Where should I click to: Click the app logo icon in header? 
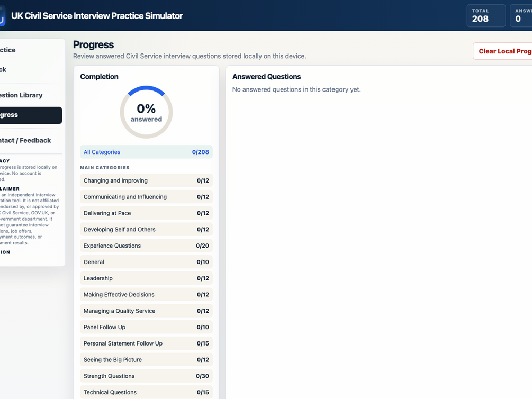2,16
